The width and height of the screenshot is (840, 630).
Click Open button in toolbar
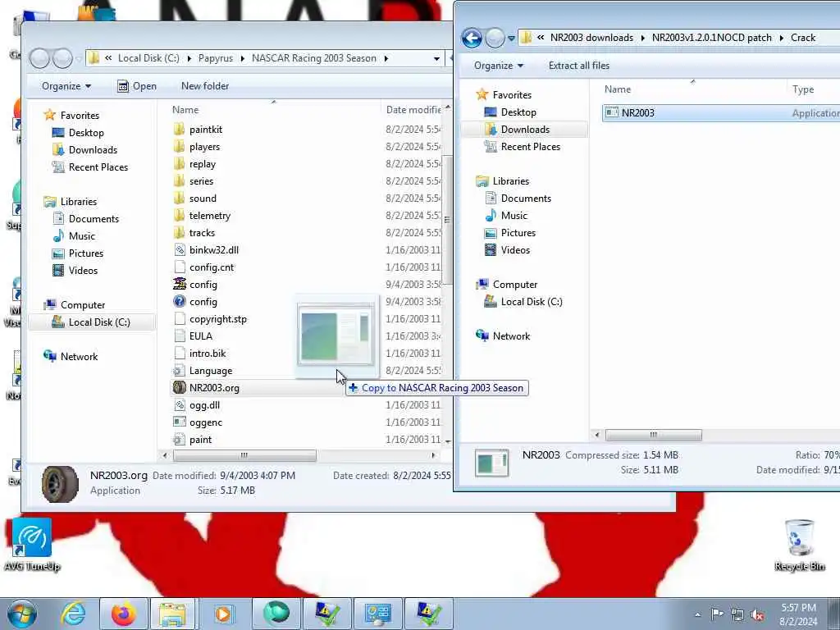coord(137,86)
